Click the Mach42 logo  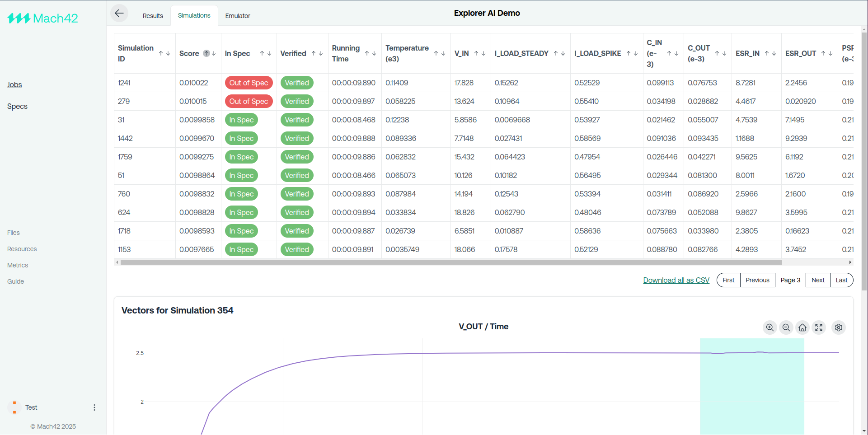pyautogui.click(x=43, y=19)
